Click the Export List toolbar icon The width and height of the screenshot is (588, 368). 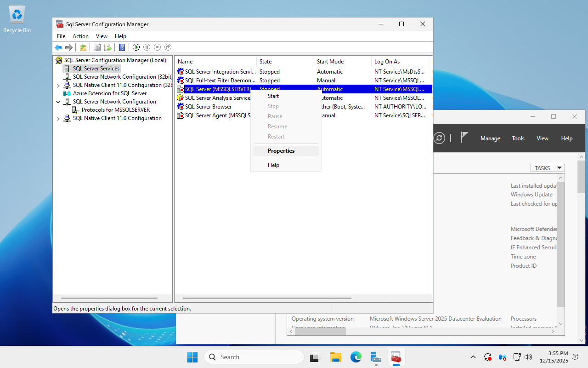coord(107,47)
